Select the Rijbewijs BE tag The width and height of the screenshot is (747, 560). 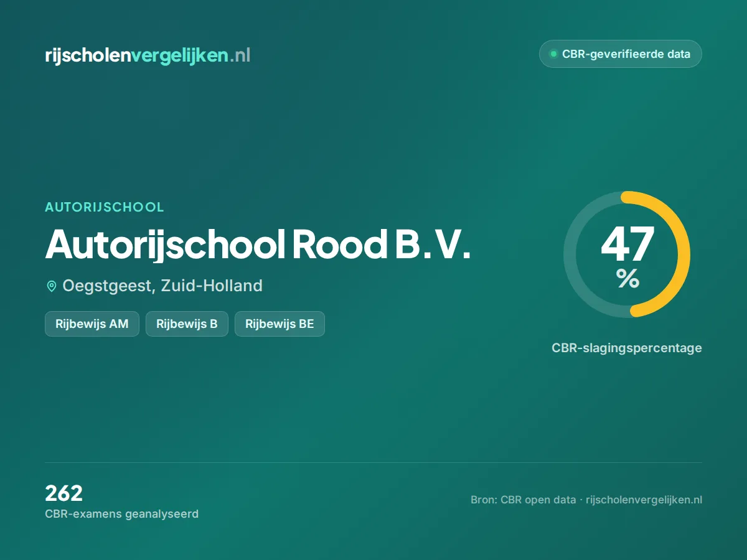[x=280, y=324]
